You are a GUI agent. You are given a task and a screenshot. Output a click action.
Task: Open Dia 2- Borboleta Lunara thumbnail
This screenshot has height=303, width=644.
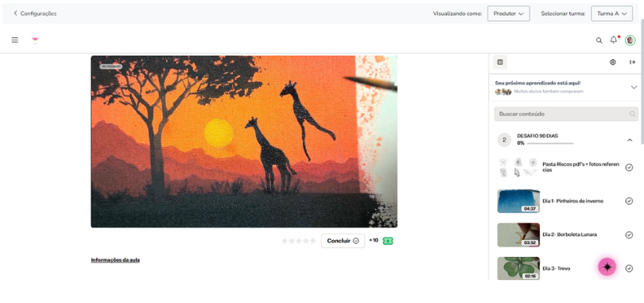(518, 235)
